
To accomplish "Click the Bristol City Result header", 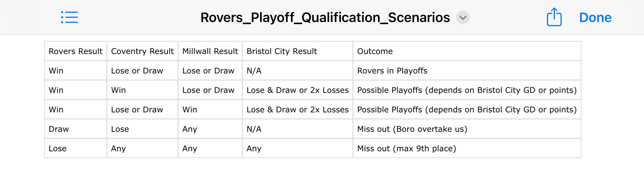I will 282,51.
